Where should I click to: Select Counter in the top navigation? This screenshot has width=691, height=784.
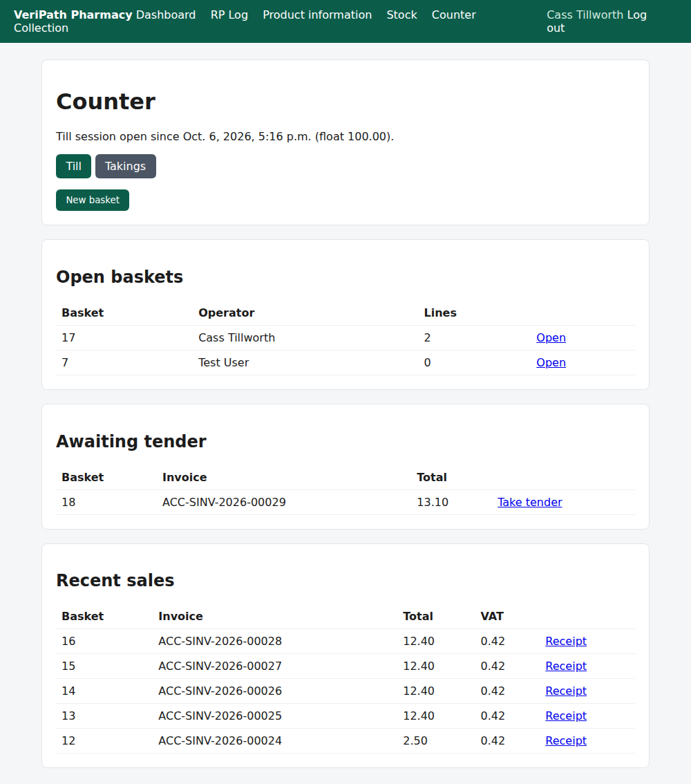[x=454, y=15]
